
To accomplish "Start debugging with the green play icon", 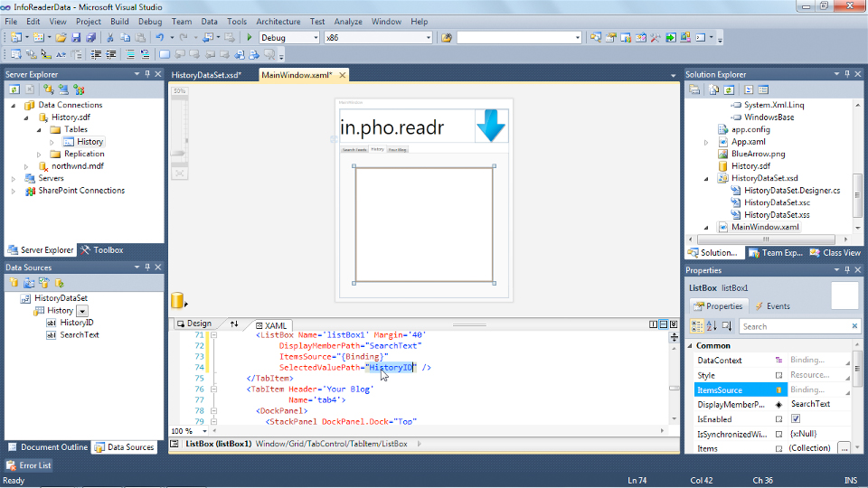I will click(x=250, y=38).
